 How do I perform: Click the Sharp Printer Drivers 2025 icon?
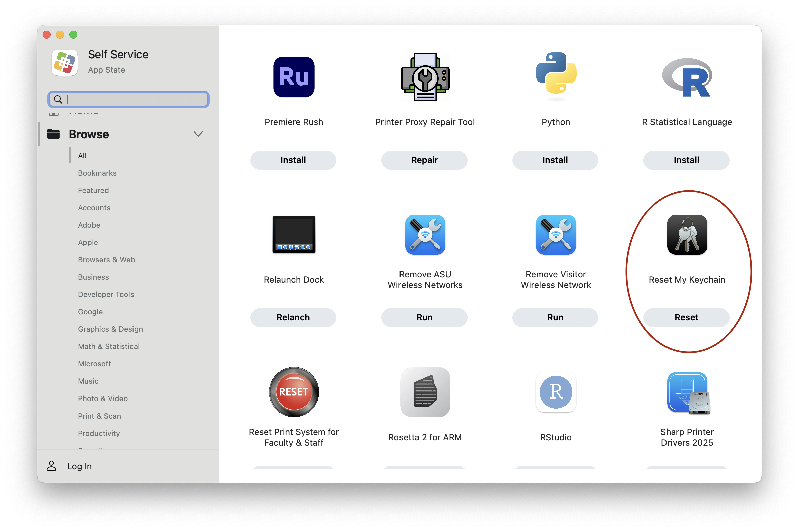tap(689, 393)
